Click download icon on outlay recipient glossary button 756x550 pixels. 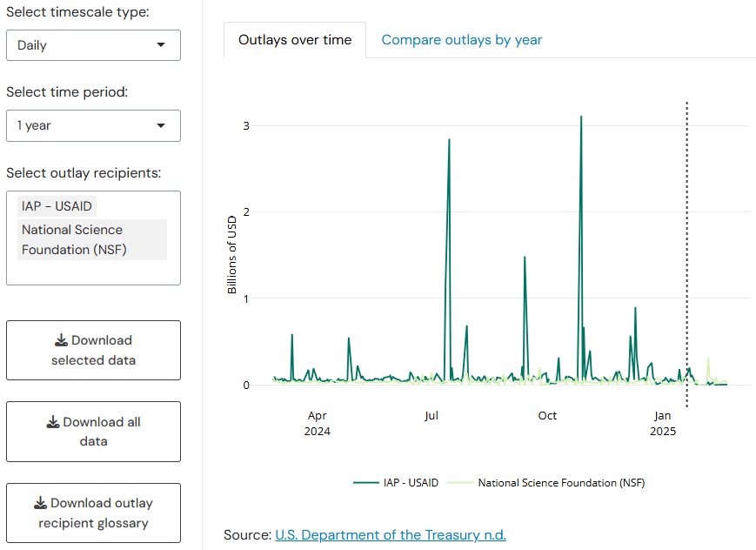coord(40,503)
